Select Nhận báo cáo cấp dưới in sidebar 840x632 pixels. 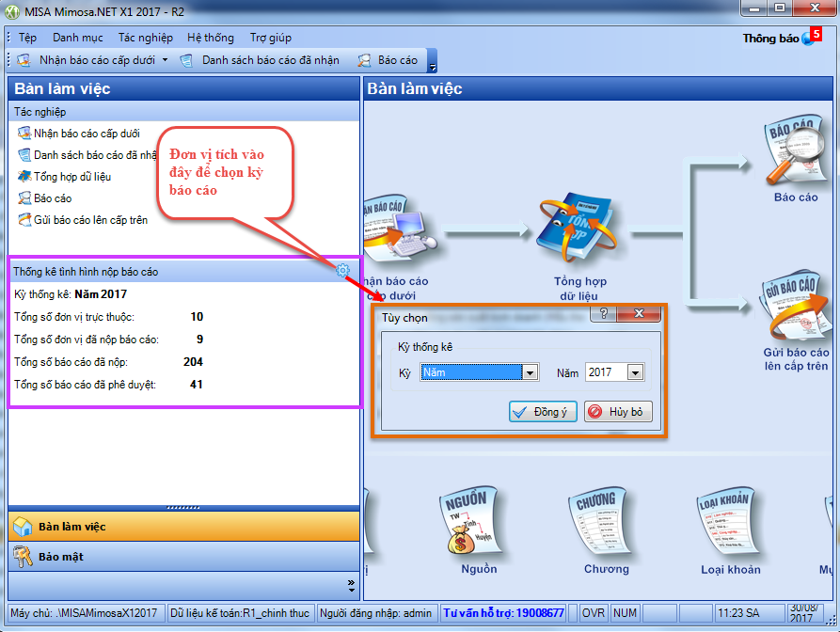click(79, 134)
